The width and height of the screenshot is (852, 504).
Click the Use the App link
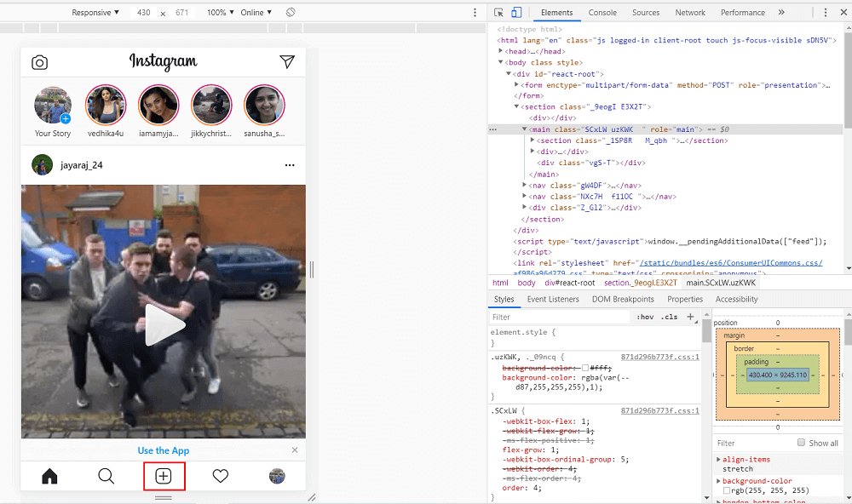(x=164, y=450)
